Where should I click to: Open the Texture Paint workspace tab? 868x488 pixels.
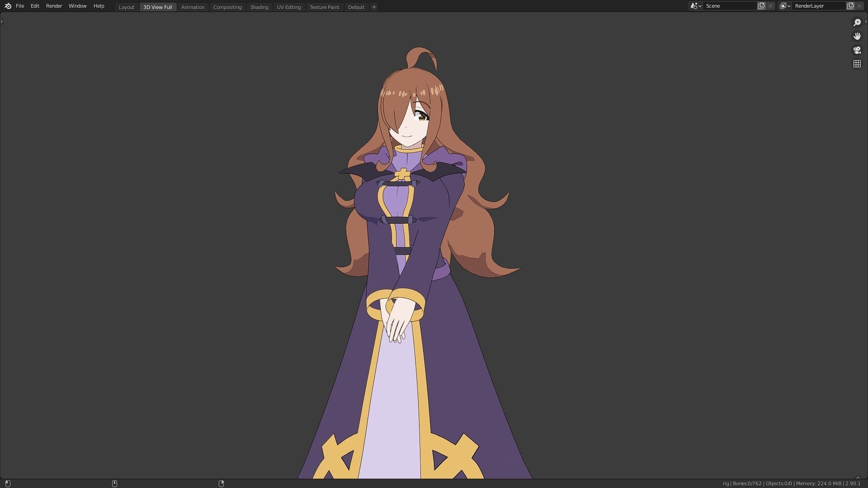tap(324, 7)
